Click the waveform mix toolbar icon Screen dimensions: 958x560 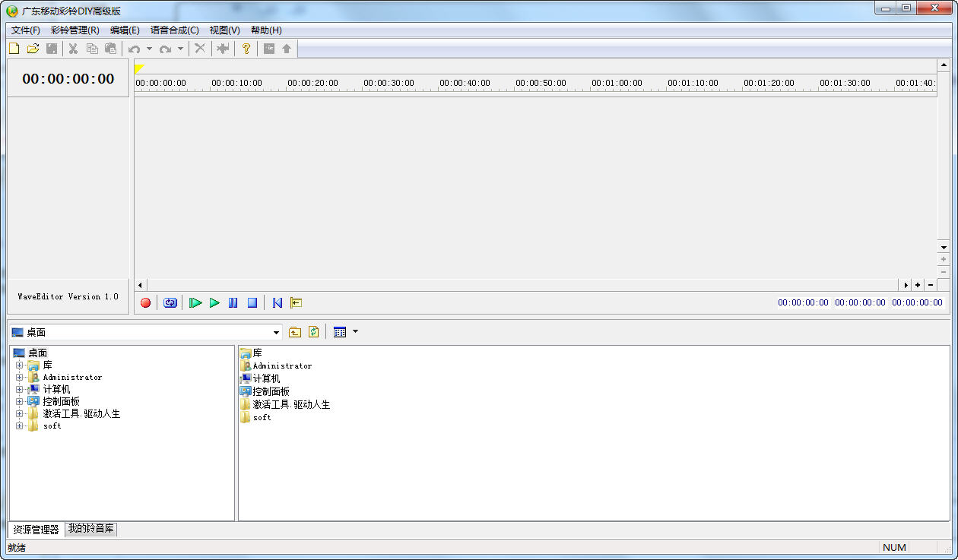(223, 49)
